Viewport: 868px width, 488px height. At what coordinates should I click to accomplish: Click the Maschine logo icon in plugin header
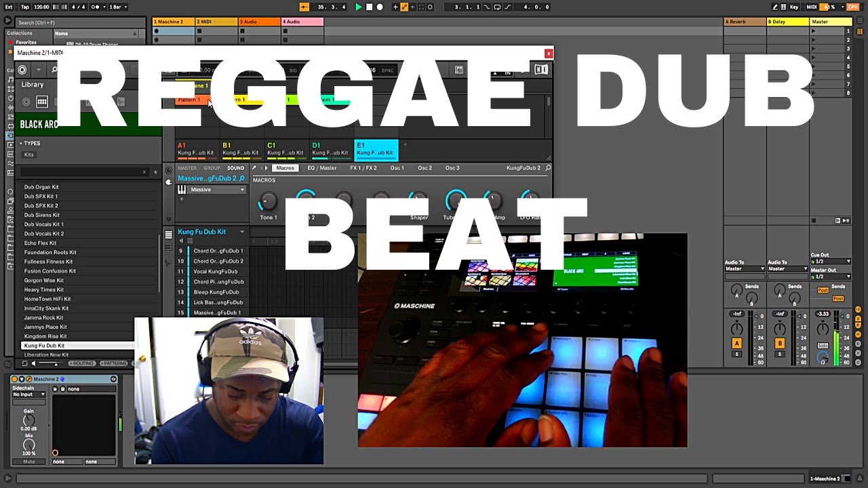tap(22, 70)
